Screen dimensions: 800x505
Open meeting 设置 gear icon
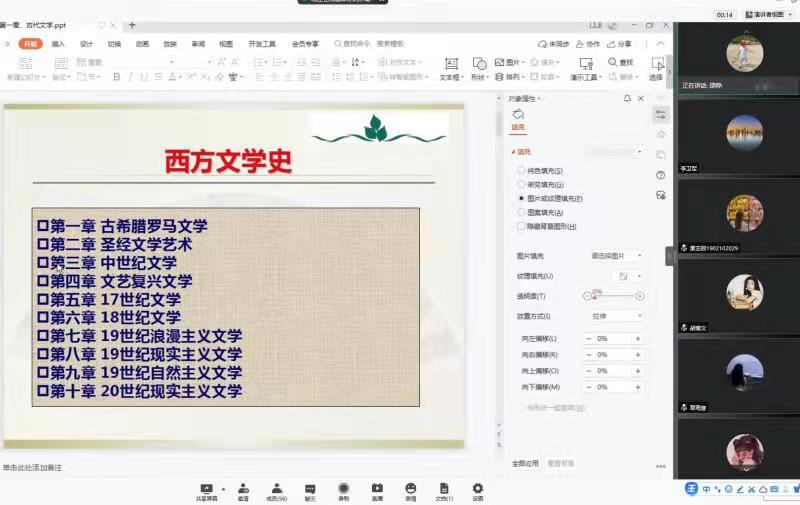[x=477, y=489]
